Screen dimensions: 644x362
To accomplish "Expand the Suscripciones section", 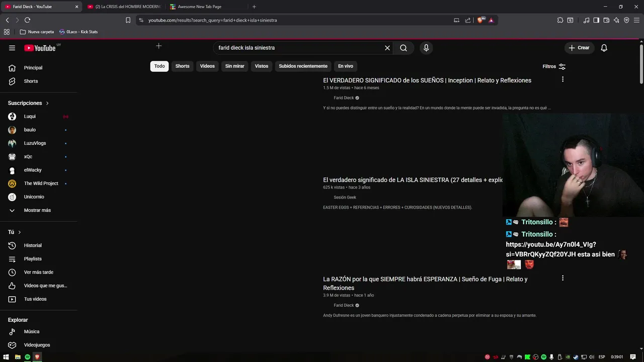I will tap(29, 103).
